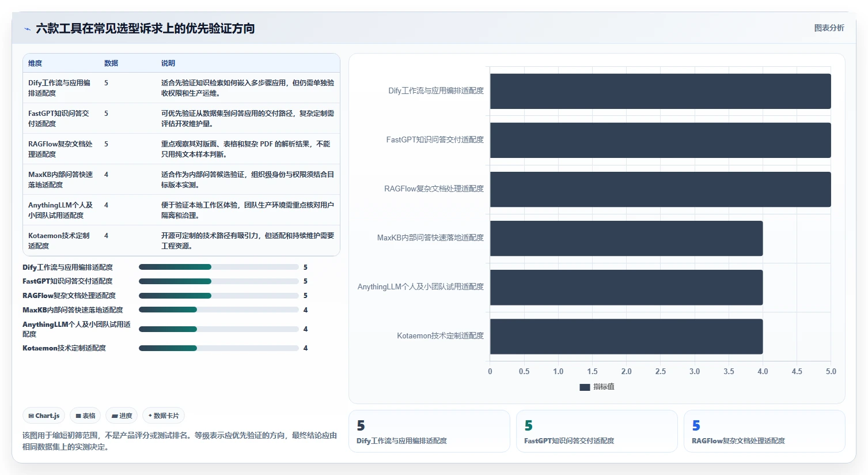The height and width of the screenshot is (475, 868).
Task: Click the value 5 in the RAGFlow table row
Action: point(106,144)
